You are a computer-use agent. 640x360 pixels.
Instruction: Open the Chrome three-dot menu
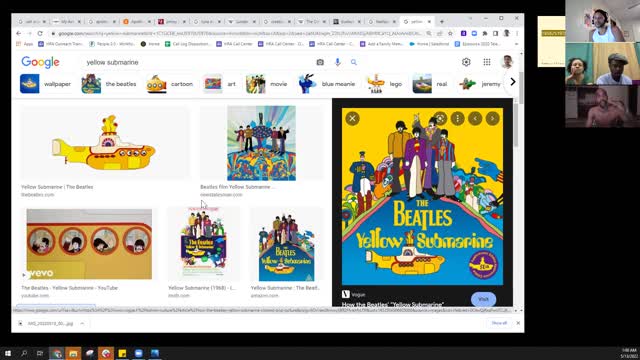(x=517, y=33)
